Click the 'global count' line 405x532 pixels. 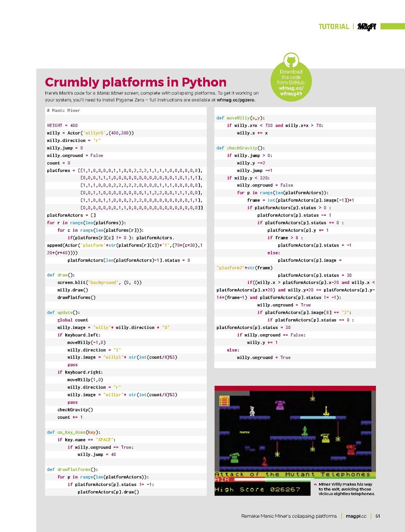[x=73, y=320]
